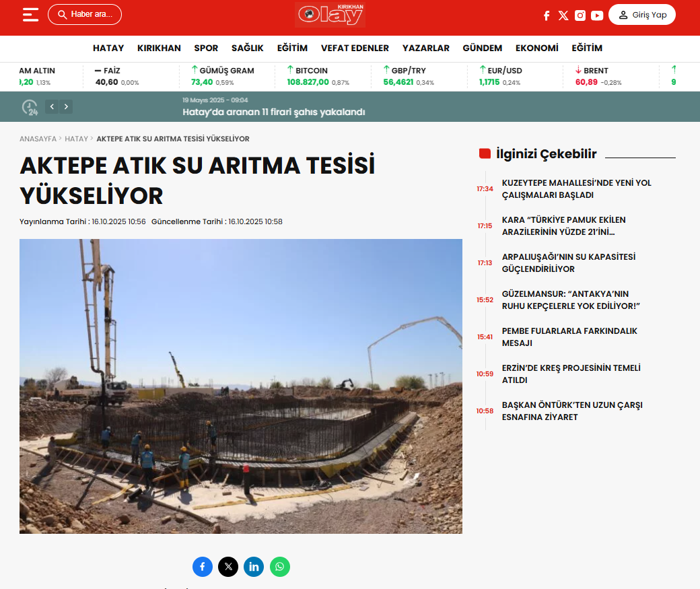This screenshot has width=700, height=589.
Task: Open the hamburger menu icon
Action: 30,15
